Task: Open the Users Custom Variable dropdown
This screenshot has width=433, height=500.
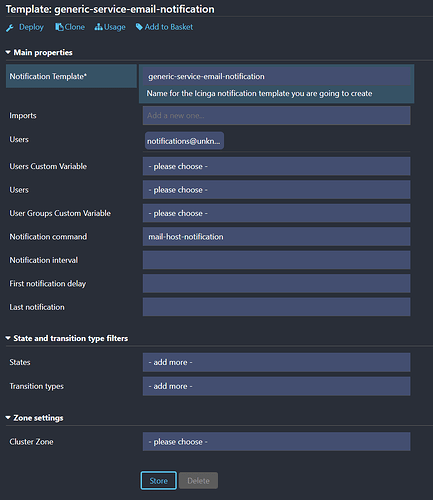Action: pos(276,166)
